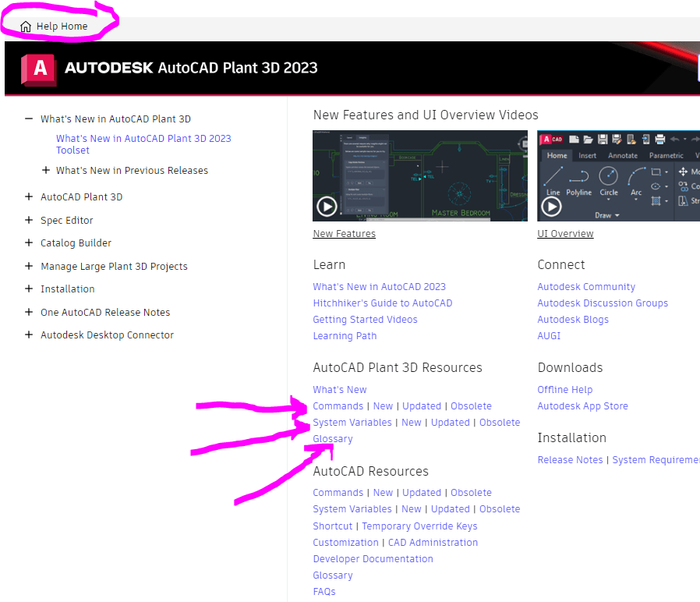Click the Help Home house icon
This screenshot has width=700, height=602.
[x=26, y=27]
